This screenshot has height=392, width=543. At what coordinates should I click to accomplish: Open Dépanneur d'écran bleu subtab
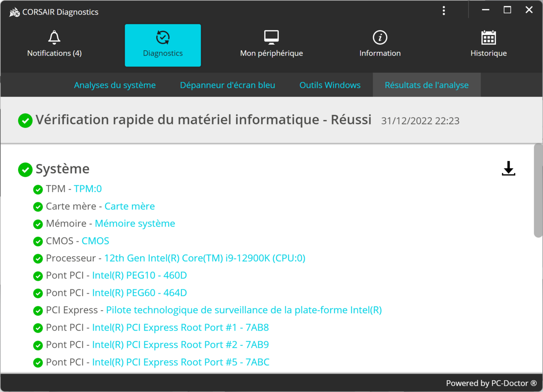tap(228, 85)
